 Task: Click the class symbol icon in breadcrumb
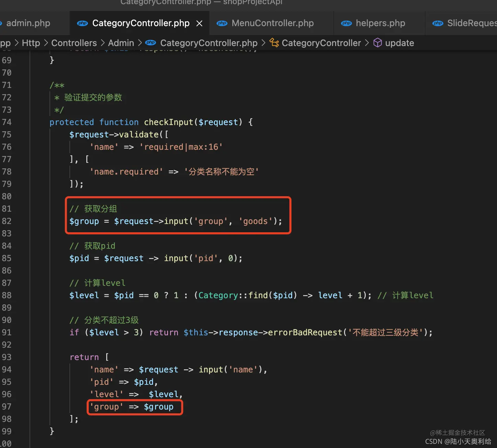[274, 43]
